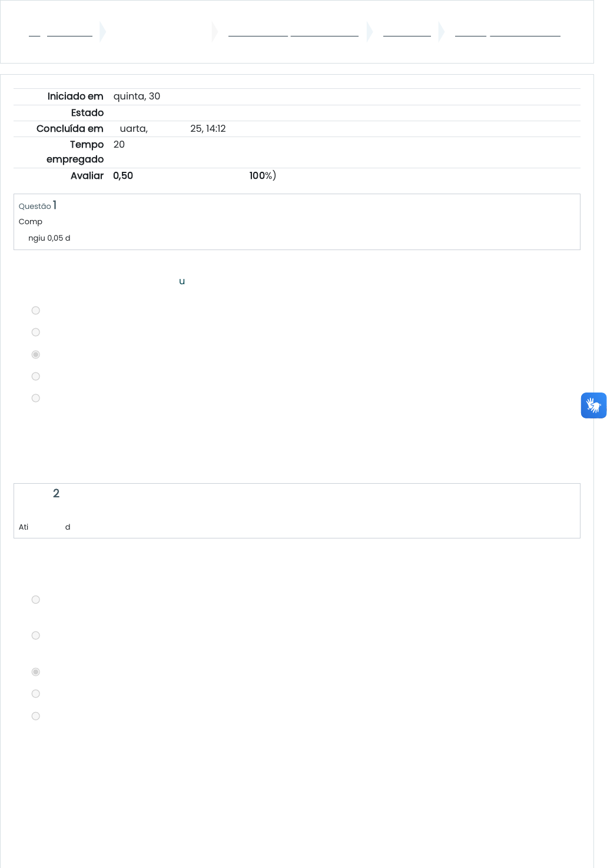The image size is (607, 868).
Task: Open the VLibras sign language accessibility widget
Action: coord(593,405)
